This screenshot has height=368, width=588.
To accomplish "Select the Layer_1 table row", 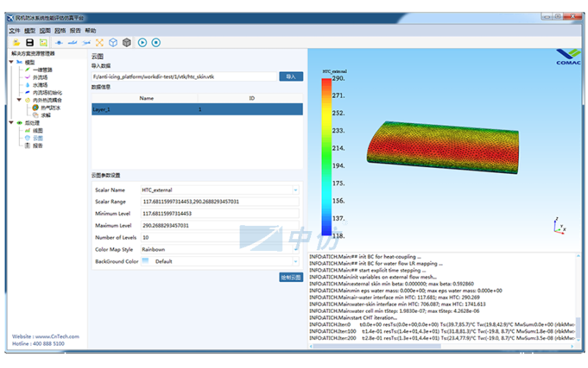I will pos(197,109).
